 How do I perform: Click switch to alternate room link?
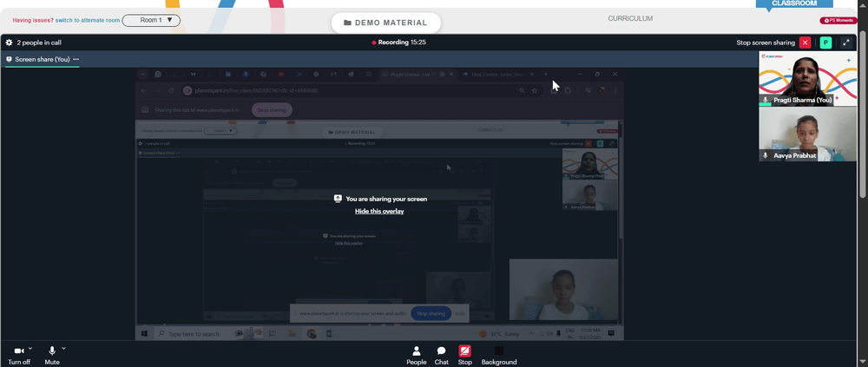coord(88,20)
